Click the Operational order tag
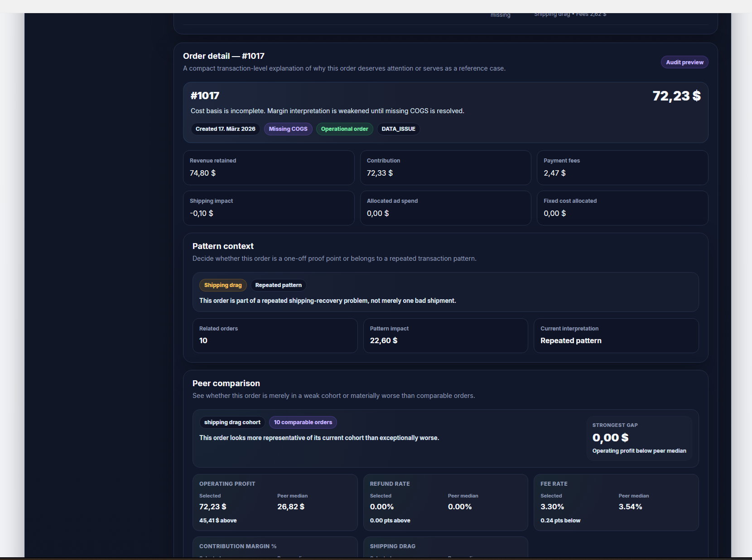Viewport: 752px width, 560px height. (344, 129)
